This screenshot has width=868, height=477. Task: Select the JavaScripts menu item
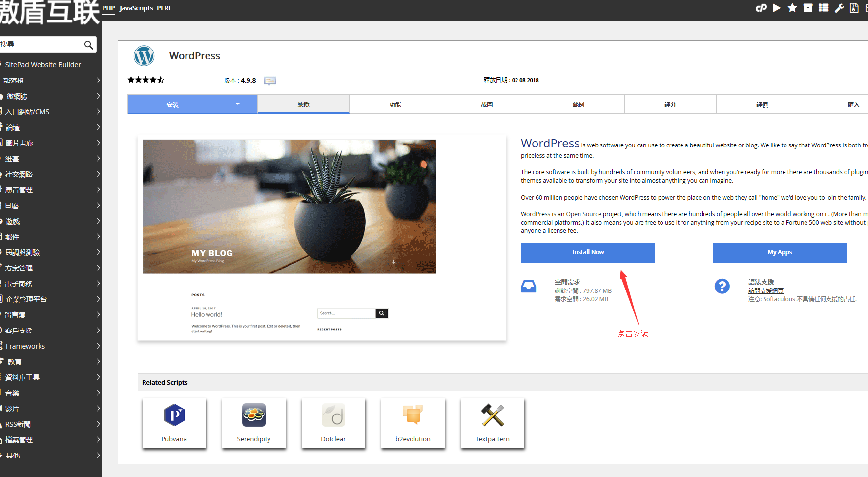pos(136,8)
